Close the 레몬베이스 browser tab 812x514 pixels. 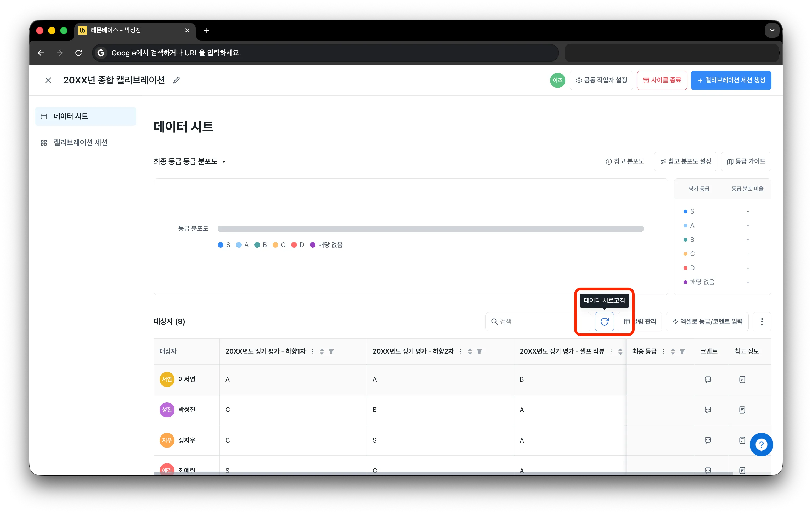coord(187,31)
